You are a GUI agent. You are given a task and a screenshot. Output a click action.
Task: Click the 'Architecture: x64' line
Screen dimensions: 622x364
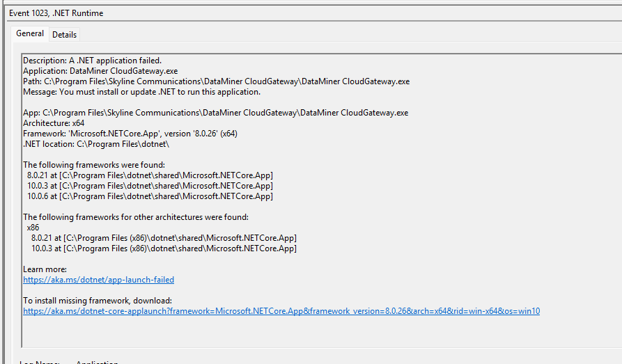coord(54,123)
